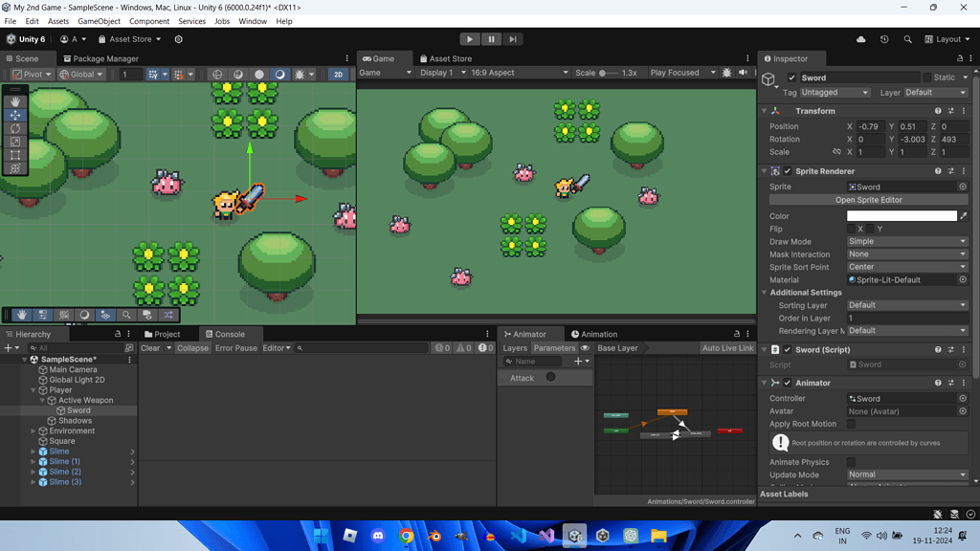Switch to the Project tab

[x=162, y=334]
